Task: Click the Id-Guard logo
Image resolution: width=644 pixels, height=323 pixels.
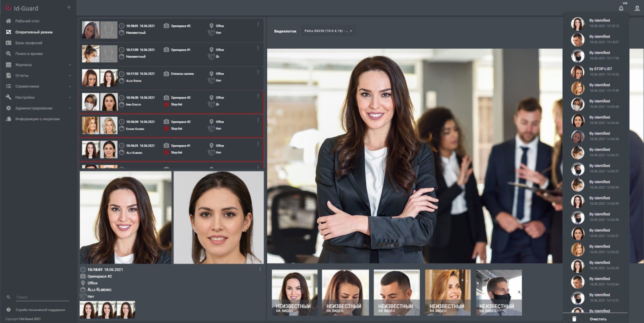Action: [8, 8]
